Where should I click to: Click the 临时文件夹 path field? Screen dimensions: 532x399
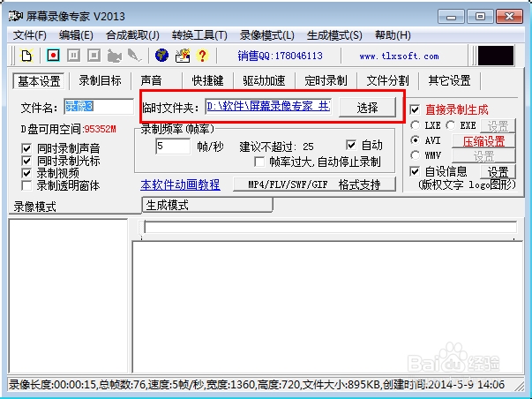point(268,107)
